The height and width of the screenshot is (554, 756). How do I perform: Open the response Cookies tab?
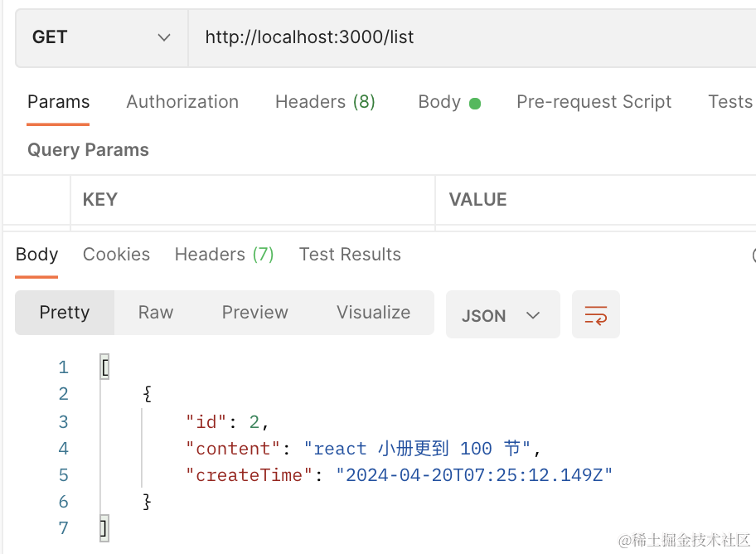[x=116, y=255]
